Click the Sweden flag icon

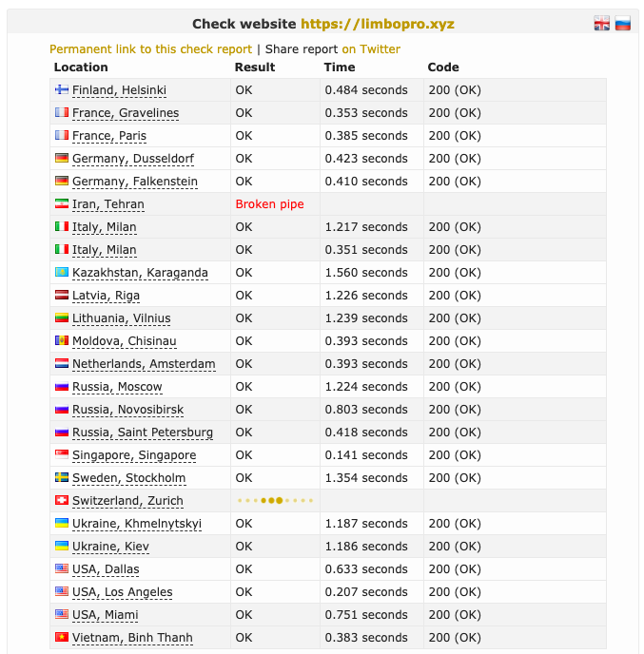click(x=62, y=477)
